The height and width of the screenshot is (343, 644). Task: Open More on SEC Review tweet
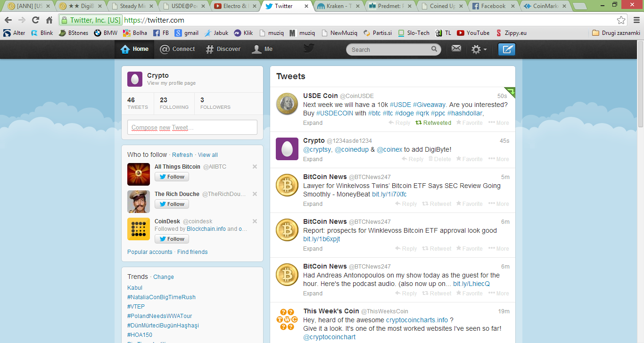coord(499,204)
